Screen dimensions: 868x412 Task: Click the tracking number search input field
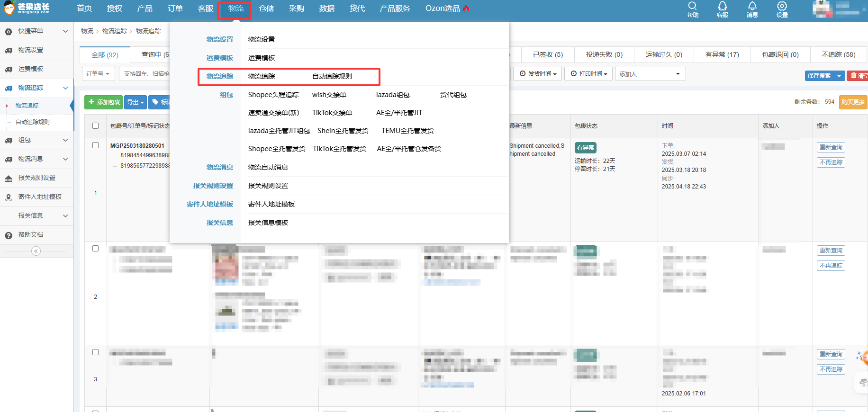[145, 74]
